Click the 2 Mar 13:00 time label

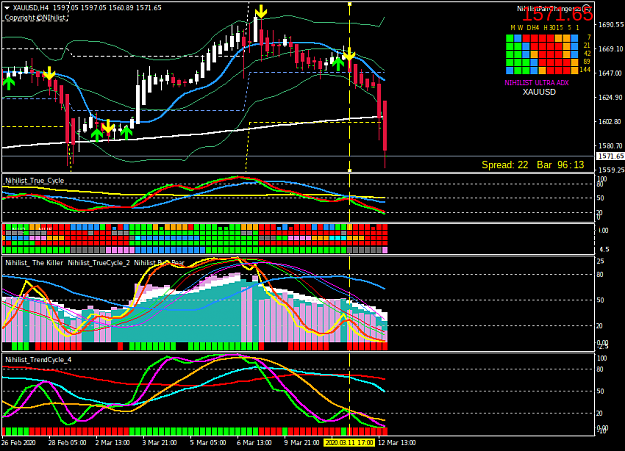112,443
